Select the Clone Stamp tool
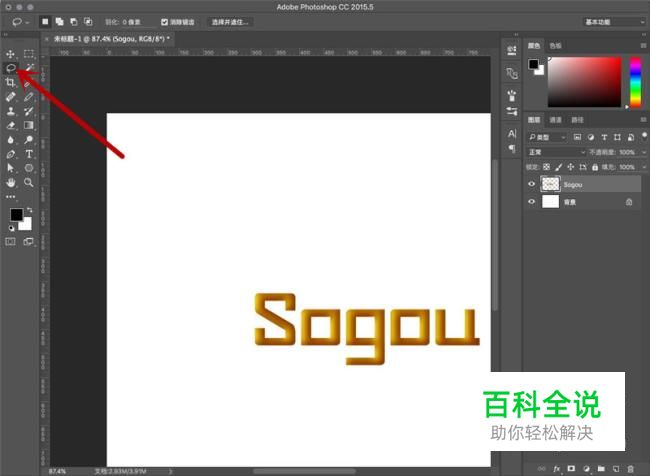This screenshot has width=650, height=476. pyautogui.click(x=10, y=111)
